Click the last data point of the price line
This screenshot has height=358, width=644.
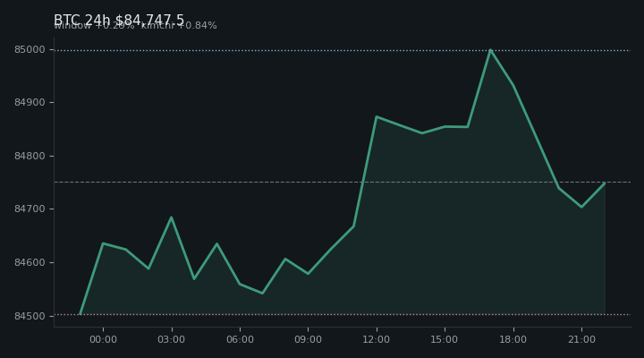pyautogui.click(x=604, y=183)
